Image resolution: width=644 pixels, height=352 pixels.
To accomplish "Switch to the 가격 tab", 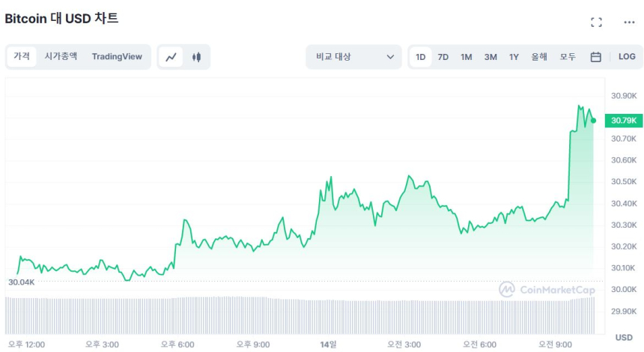I will click(x=22, y=56).
